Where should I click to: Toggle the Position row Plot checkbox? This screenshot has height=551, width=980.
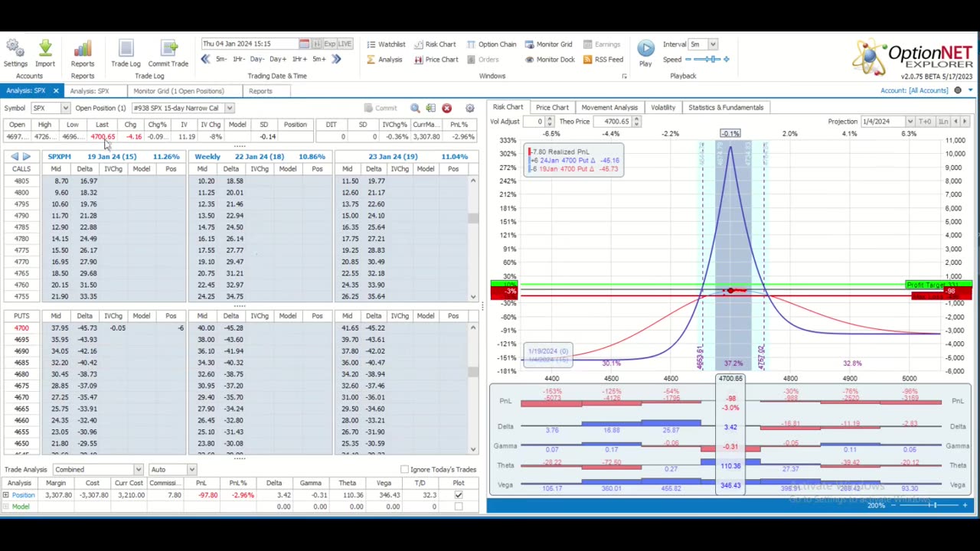pos(459,495)
